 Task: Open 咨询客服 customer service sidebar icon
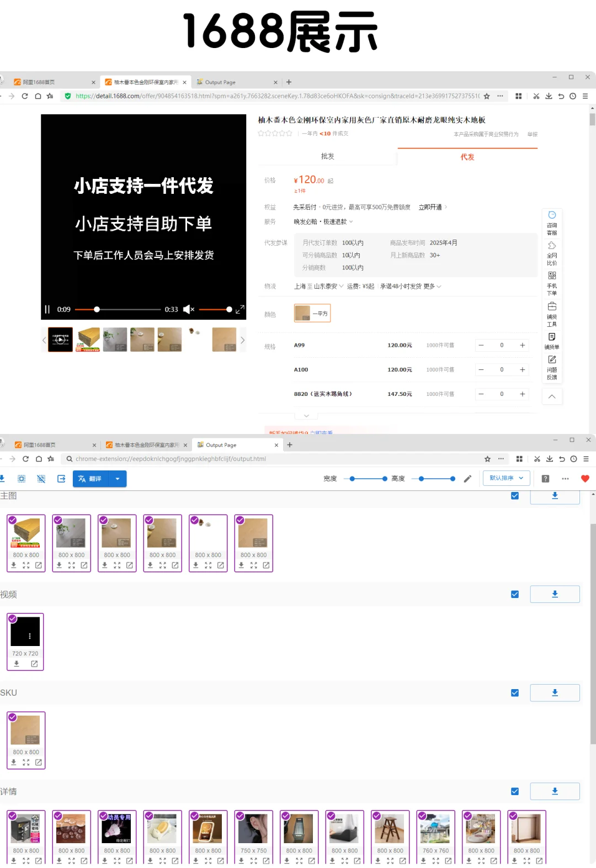552,223
